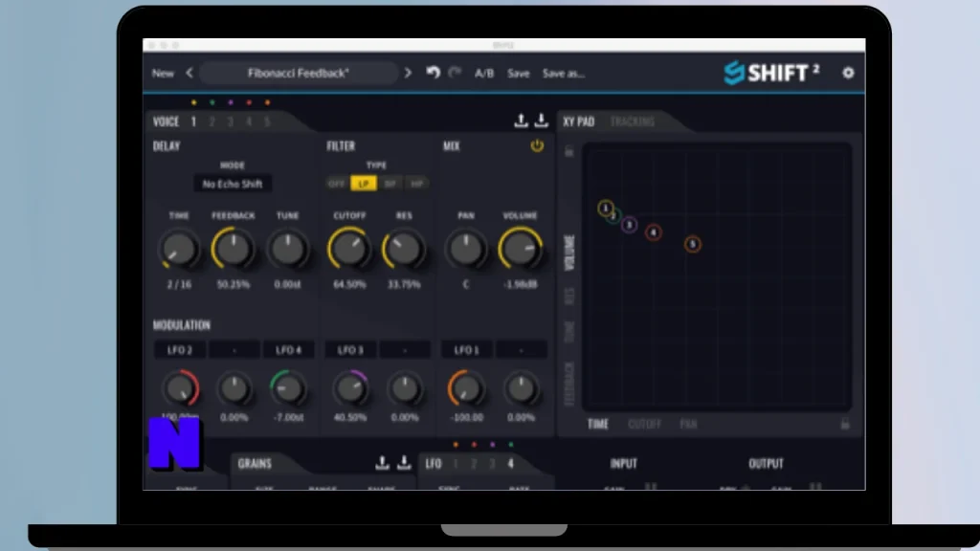Click the delay FEEDBACK knob
The image size is (980, 551).
(234, 250)
